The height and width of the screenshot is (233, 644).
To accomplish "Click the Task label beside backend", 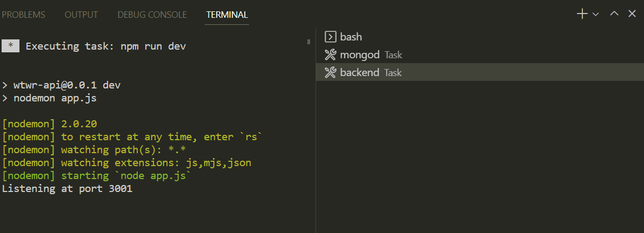I will tap(393, 73).
